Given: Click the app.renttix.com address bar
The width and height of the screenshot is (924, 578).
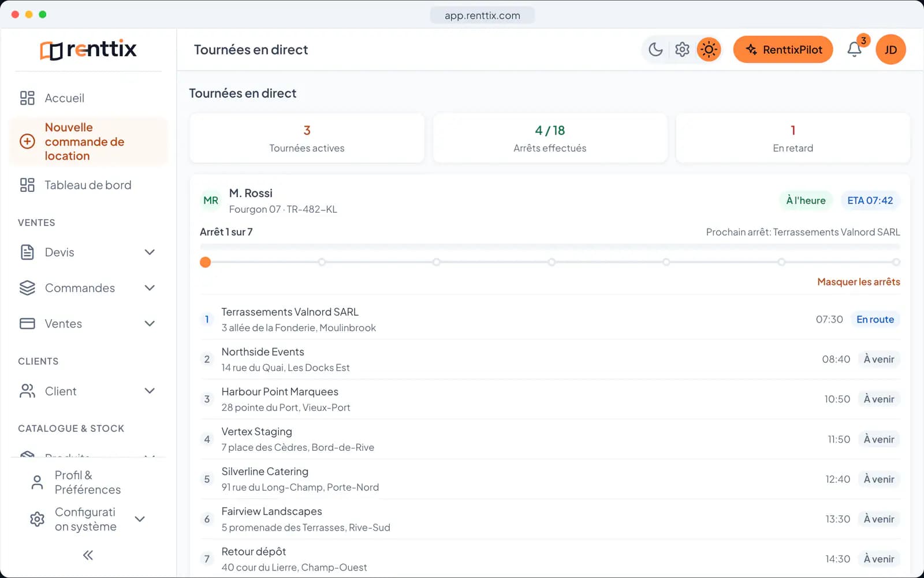Looking at the screenshot, I should pos(482,16).
